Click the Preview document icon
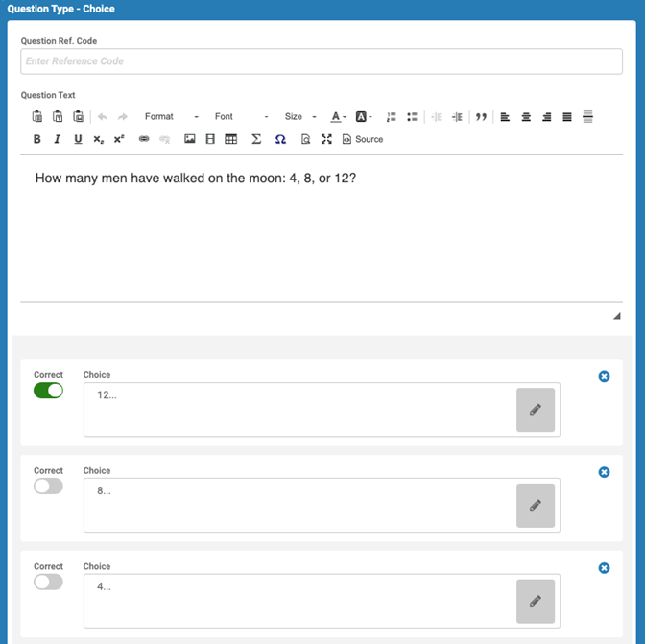The height and width of the screenshot is (644, 645). pyautogui.click(x=305, y=139)
